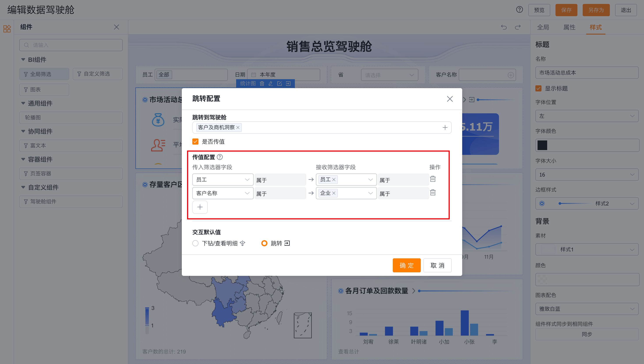Remove the 企业 tag in receiving field
Viewport: 644px width, 364px height.
pos(334,193)
